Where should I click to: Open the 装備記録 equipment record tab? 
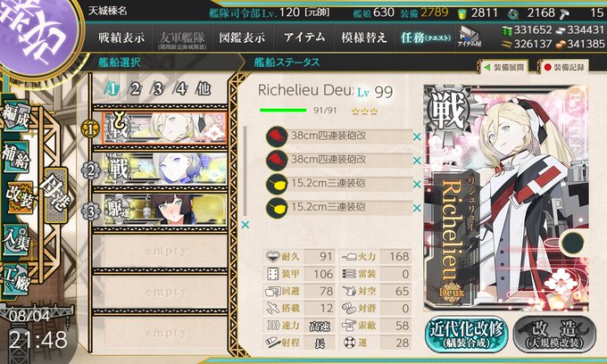[564, 67]
